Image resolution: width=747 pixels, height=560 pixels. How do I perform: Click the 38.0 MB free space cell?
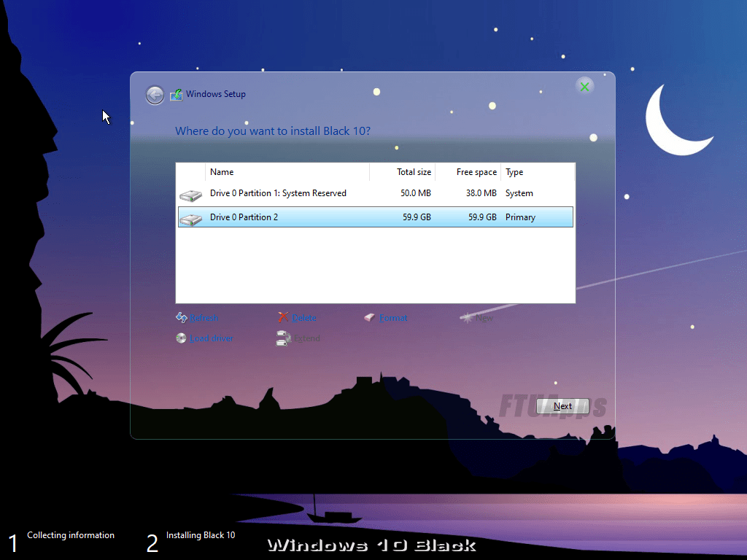[481, 193]
